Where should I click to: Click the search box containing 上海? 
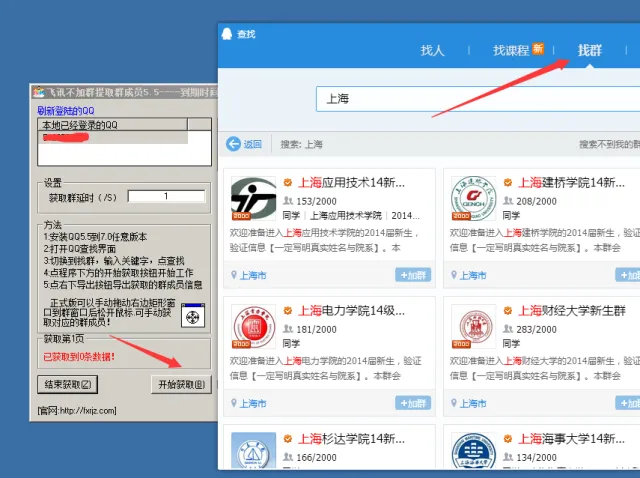(x=478, y=98)
